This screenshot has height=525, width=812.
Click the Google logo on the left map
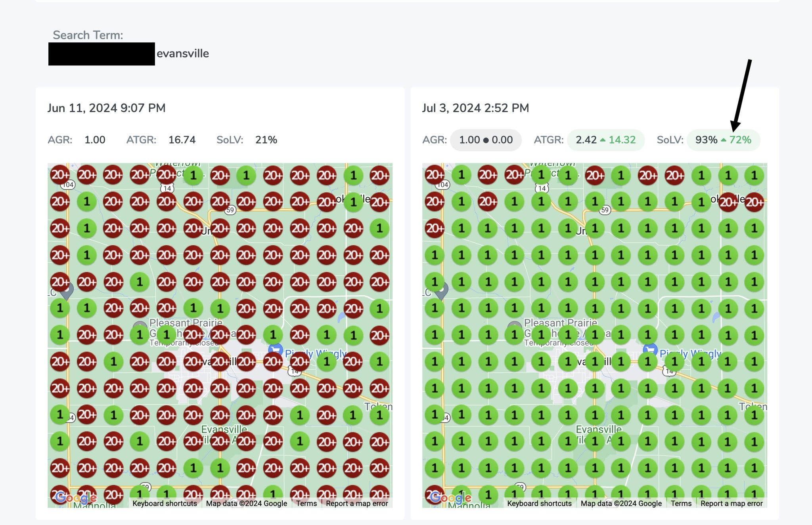[x=75, y=498]
